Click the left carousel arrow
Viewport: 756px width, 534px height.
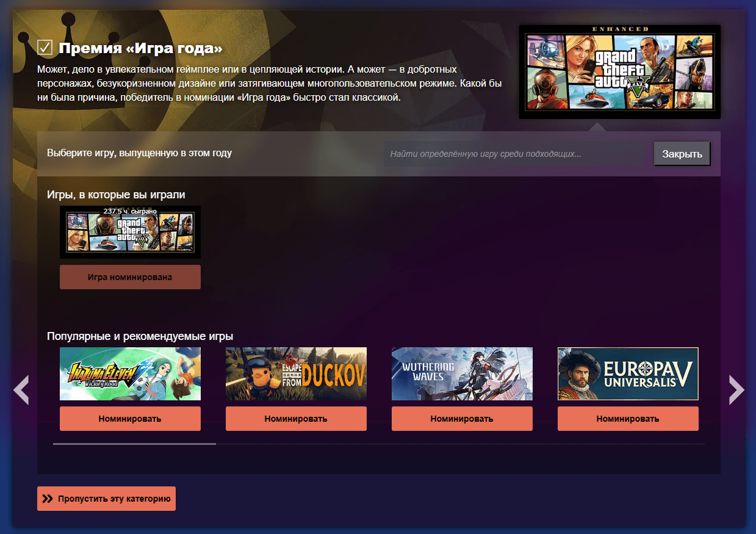pyautogui.click(x=21, y=391)
